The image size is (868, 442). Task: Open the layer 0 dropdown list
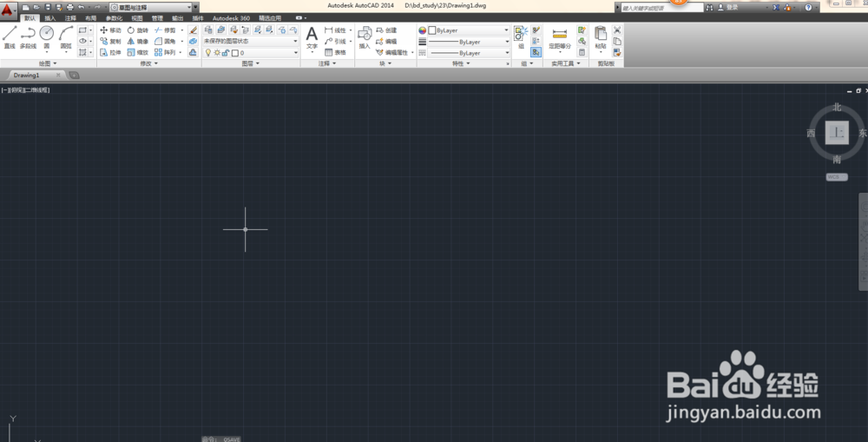pyautogui.click(x=252, y=53)
